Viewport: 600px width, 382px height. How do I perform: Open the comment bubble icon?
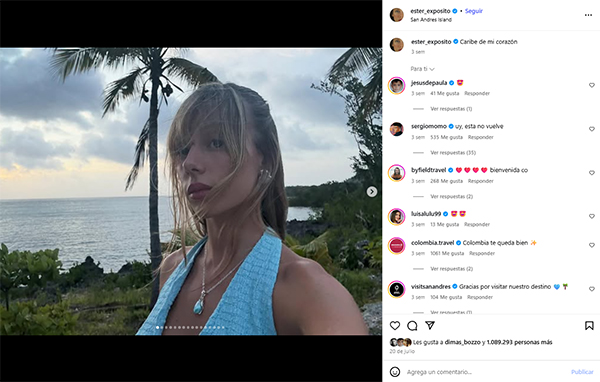(x=412, y=326)
